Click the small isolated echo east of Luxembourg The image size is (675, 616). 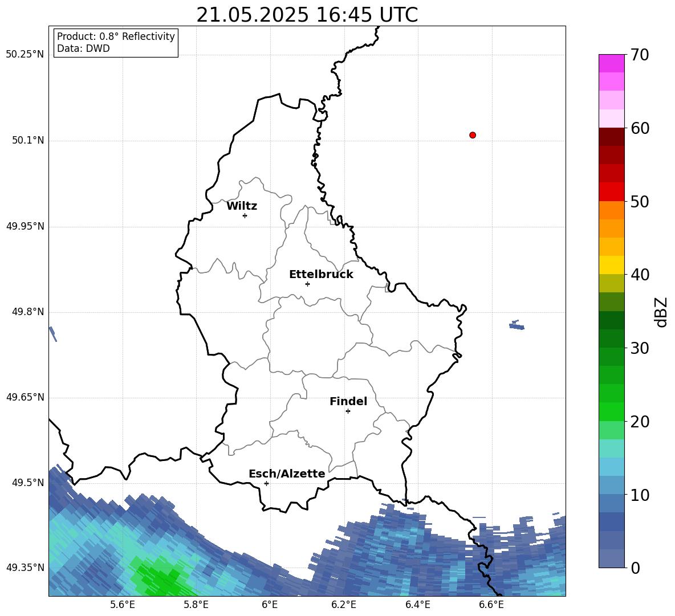click(517, 325)
